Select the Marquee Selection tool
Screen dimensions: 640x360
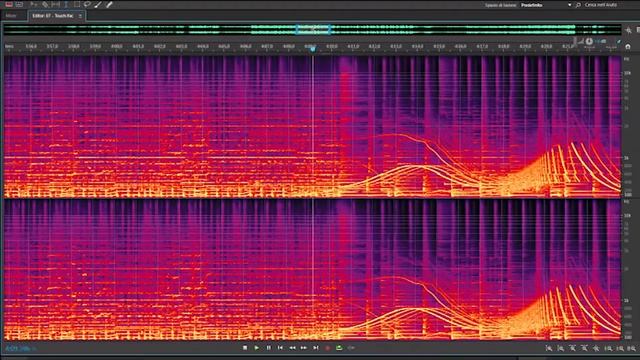77,4
